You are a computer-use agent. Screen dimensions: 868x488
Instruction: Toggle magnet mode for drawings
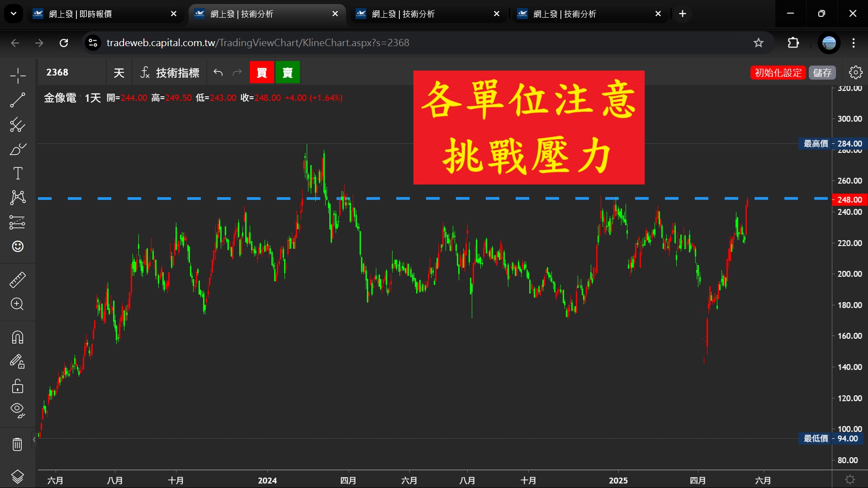point(18,337)
